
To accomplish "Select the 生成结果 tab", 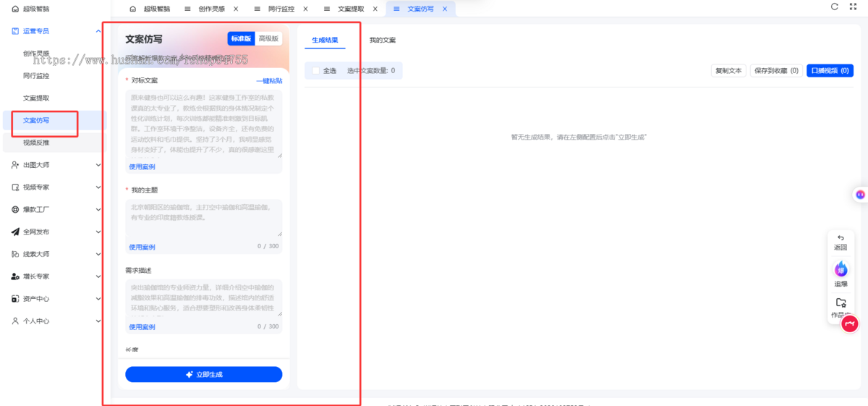I will tap(325, 41).
